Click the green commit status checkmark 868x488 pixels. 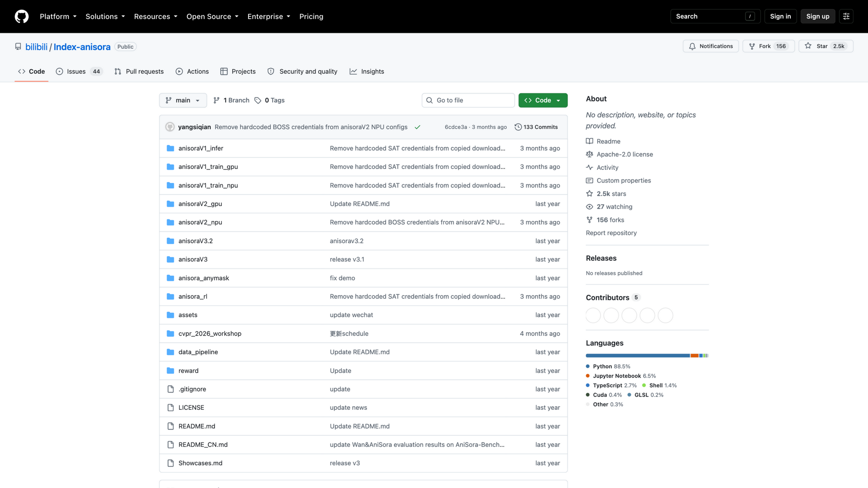click(417, 127)
